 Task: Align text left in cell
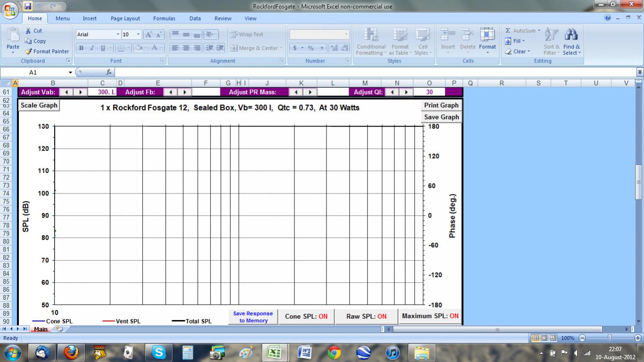(175, 48)
